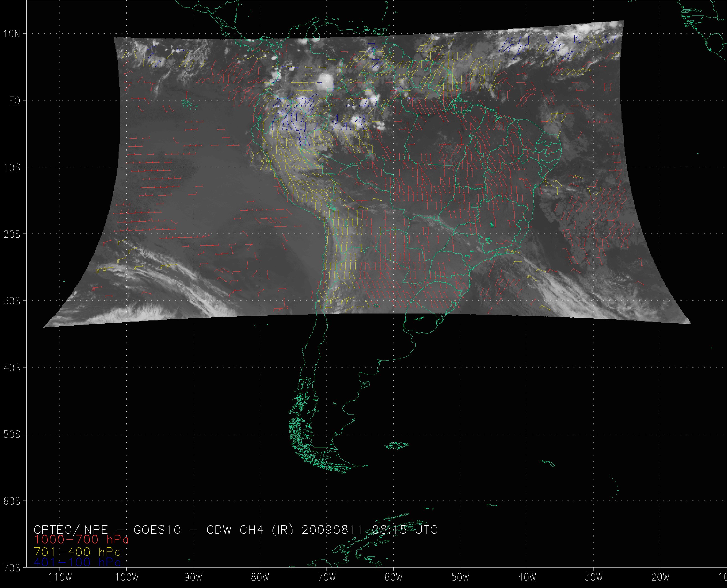Image resolution: width=727 pixels, height=588 pixels.
Task: Click the 50S latitude axis label
Action: (x=12, y=434)
